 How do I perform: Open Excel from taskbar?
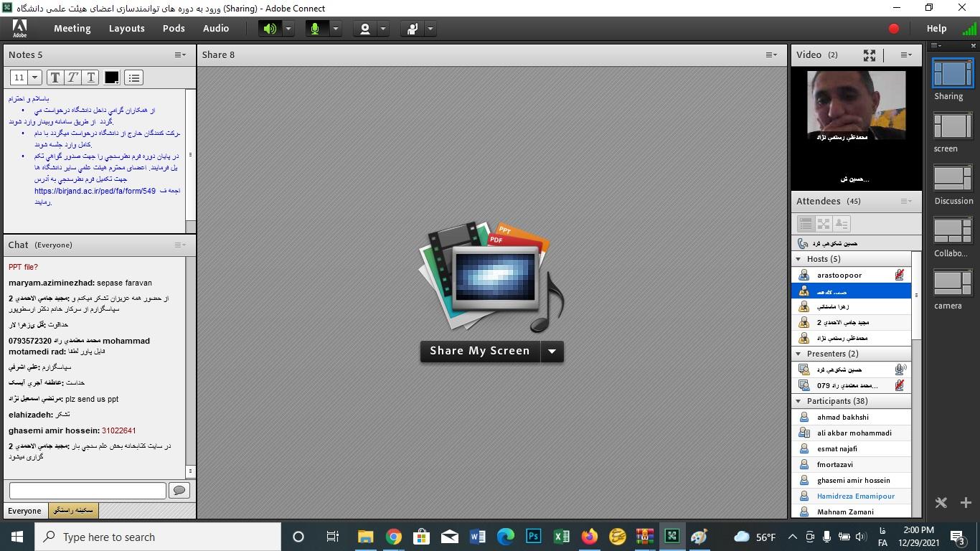(x=561, y=537)
